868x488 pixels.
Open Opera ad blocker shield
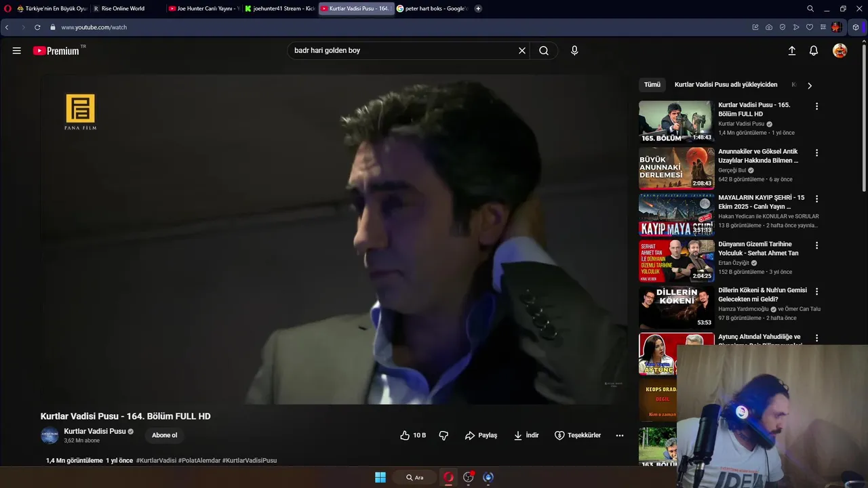pos(783,27)
